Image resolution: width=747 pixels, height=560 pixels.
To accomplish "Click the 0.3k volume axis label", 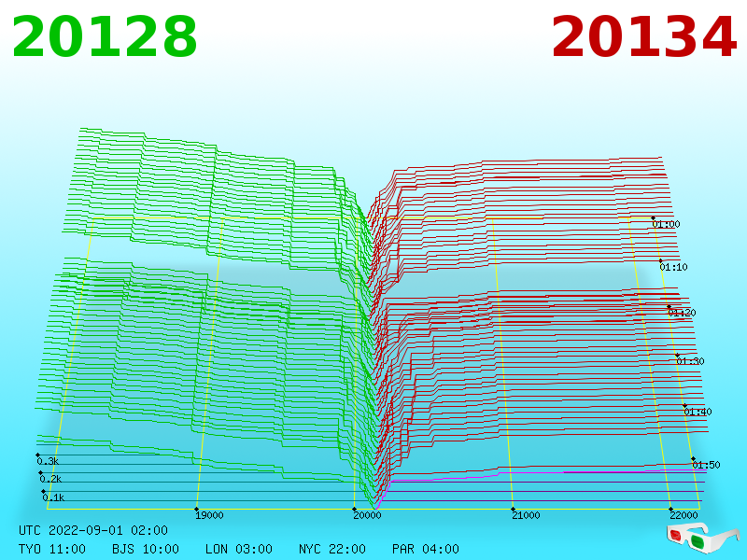I will (48, 461).
